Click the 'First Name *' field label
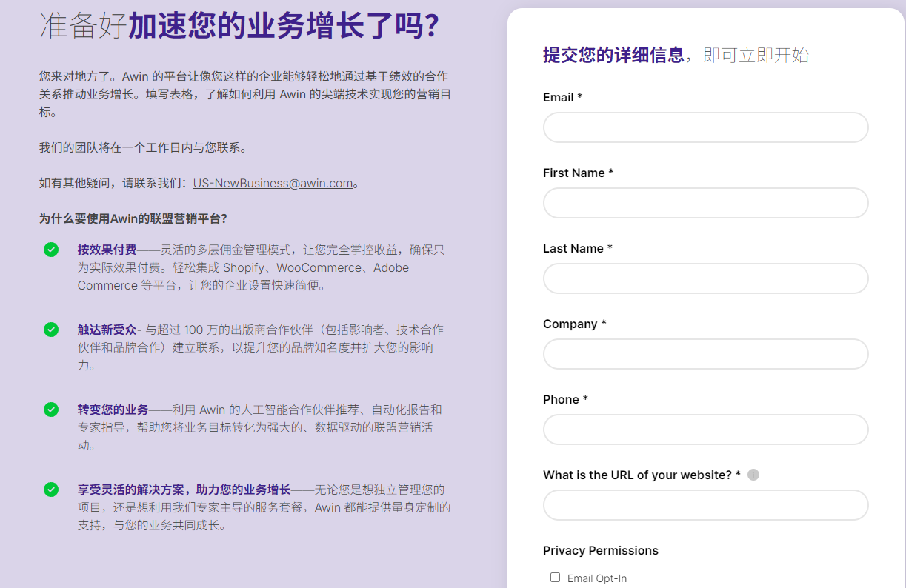 (579, 173)
